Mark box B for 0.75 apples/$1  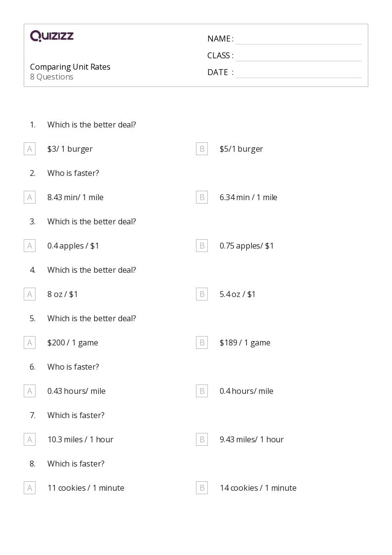pos(202,246)
